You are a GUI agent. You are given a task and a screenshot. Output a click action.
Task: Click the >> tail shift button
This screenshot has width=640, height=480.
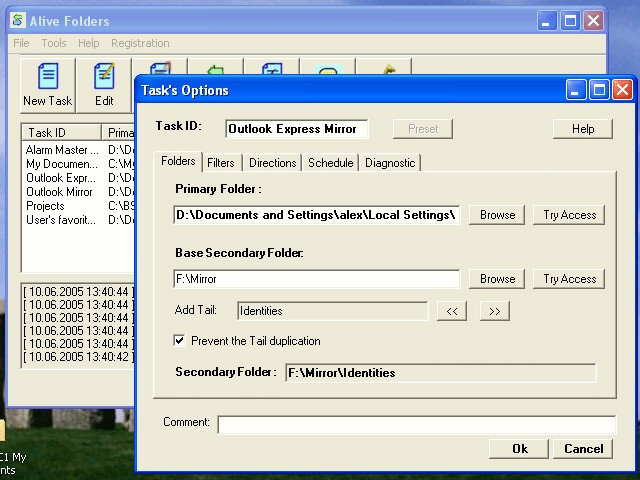[x=494, y=311]
